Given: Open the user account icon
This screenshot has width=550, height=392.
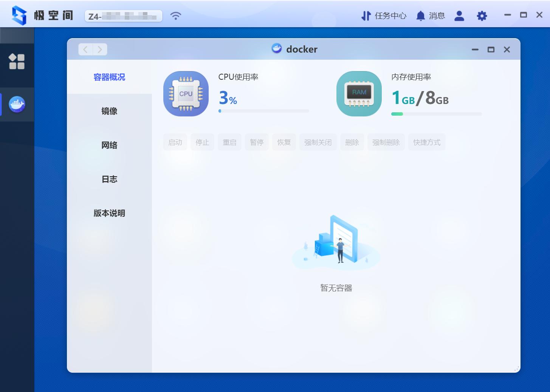Looking at the screenshot, I should click(459, 16).
